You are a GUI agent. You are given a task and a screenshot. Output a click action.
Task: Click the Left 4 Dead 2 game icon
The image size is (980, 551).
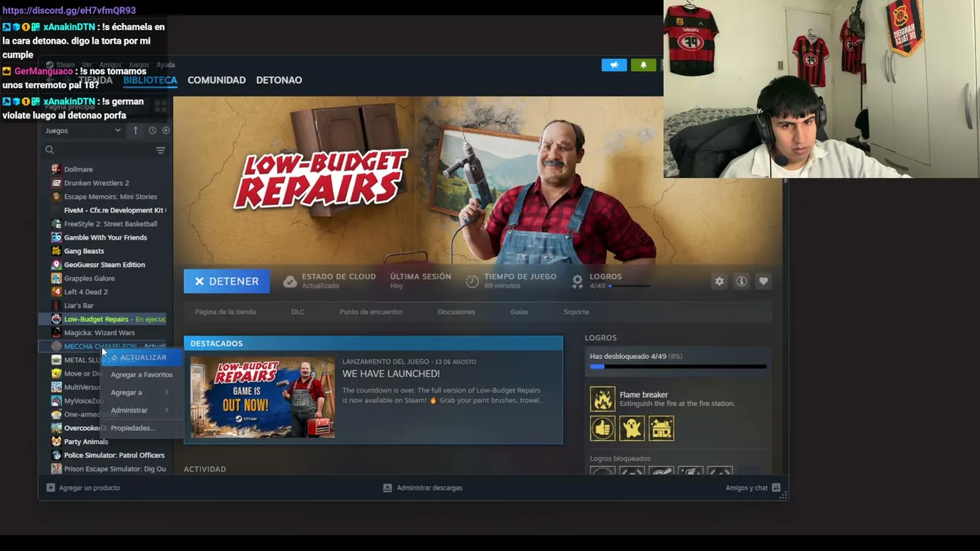(x=56, y=292)
